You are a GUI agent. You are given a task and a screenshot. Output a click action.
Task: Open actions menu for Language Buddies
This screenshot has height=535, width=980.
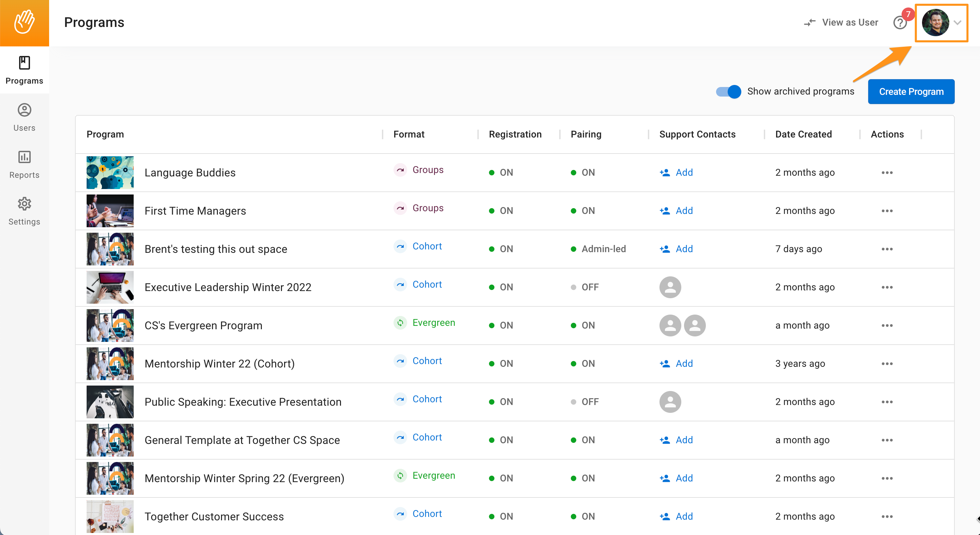click(887, 173)
